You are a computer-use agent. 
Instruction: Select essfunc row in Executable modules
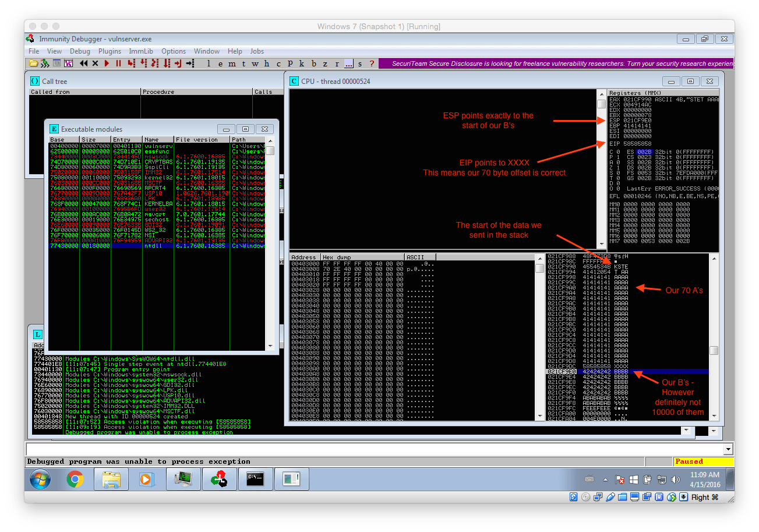click(x=156, y=151)
